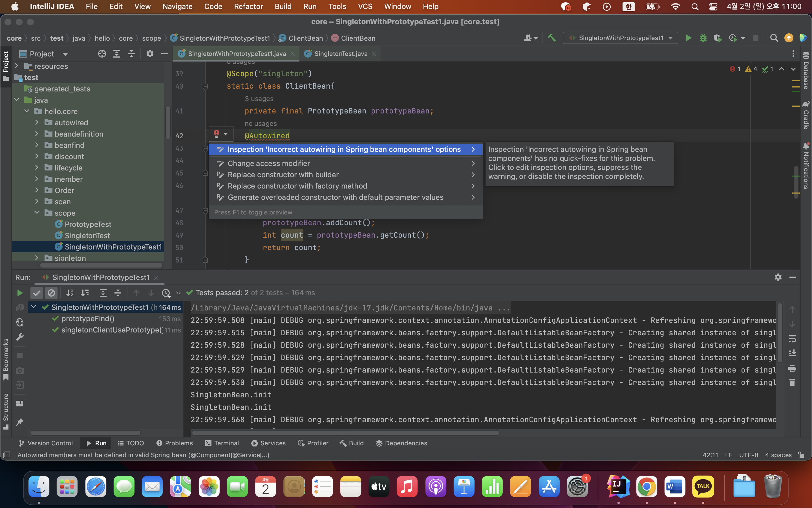Click console vertical scrollbar thumb
The width and height of the screenshot is (812, 508).
[780, 333]
